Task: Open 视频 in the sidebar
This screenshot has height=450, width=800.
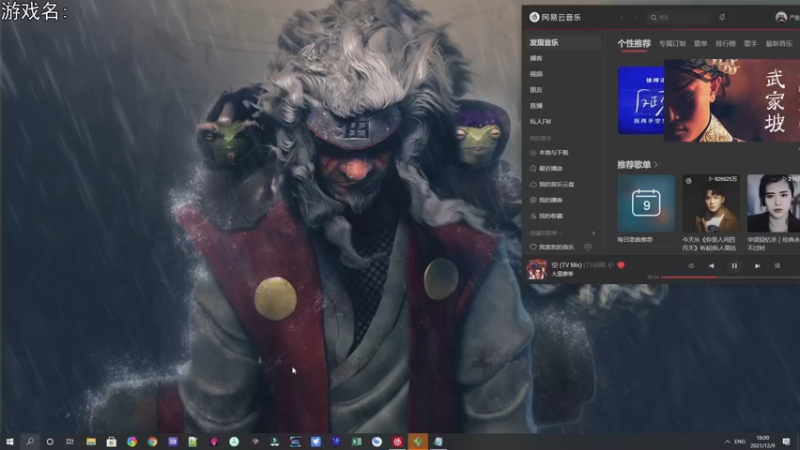Action: point(536,74)
